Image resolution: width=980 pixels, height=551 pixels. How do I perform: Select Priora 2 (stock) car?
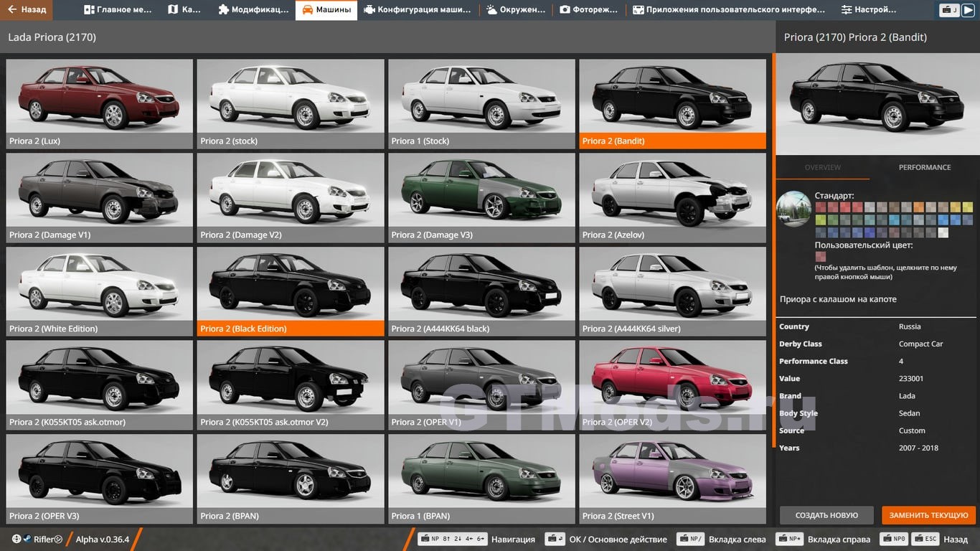point(291,103)
